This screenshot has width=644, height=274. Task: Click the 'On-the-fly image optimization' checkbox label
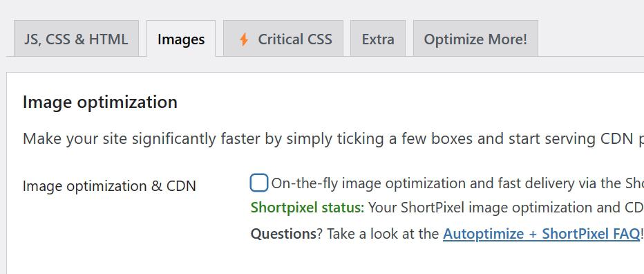[457, 183]
